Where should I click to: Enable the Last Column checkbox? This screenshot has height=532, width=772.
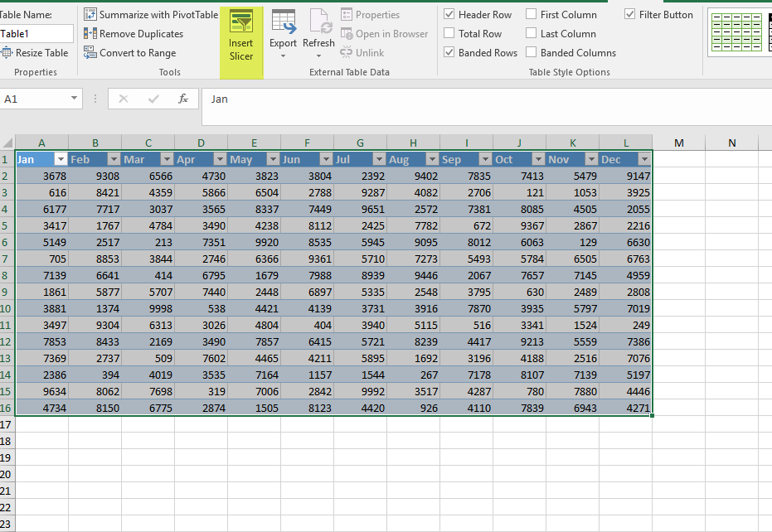pyautogui.click(x=532, y=33)
